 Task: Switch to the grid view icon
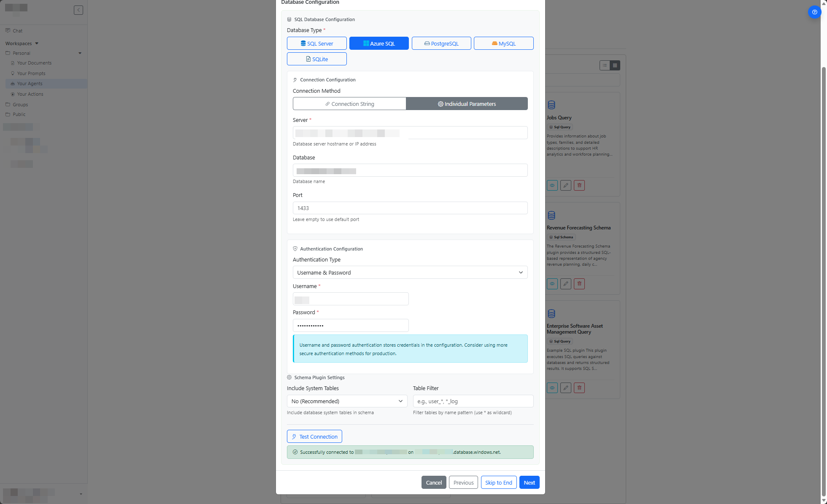click(x=615, y=65)
